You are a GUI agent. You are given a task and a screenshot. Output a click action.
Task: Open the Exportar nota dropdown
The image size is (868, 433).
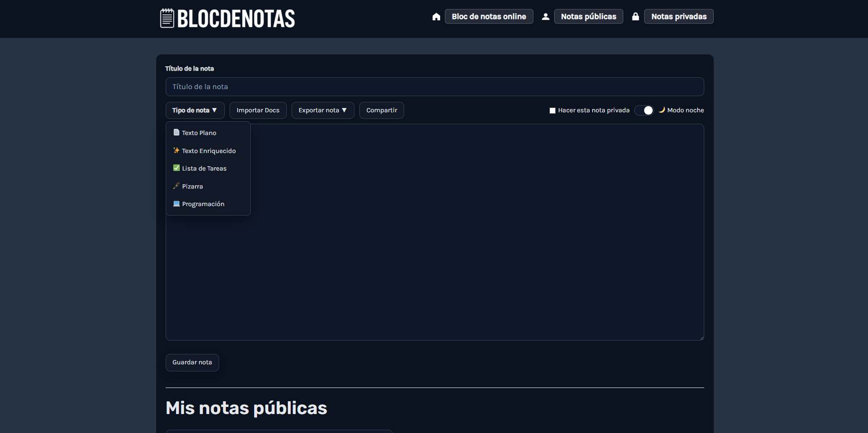[x=323, y=110]
